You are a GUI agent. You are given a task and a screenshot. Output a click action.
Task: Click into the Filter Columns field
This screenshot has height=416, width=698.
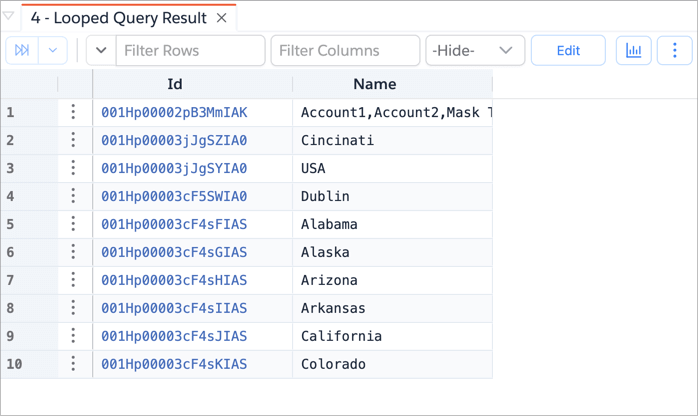tap(345, 51)
